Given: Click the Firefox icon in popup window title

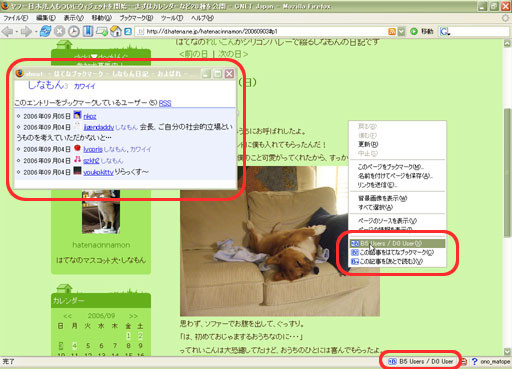Looking at the screenshot, I should click(20, 73).
